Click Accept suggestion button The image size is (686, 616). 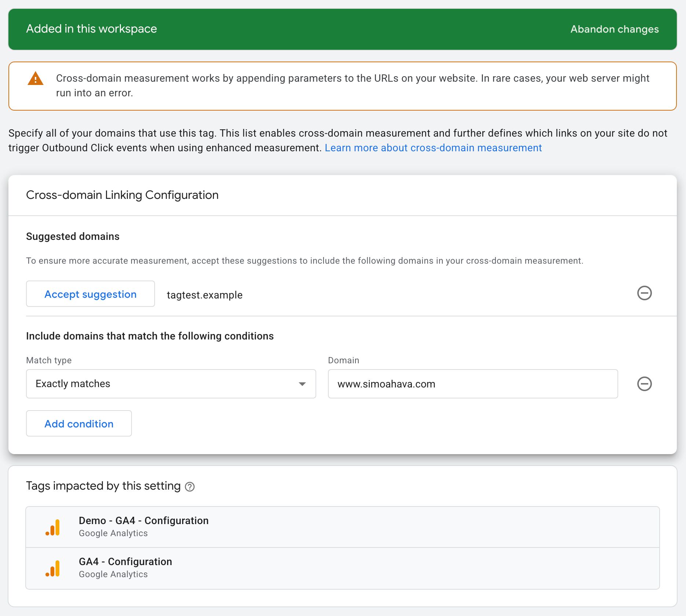(x=91, y=294)
